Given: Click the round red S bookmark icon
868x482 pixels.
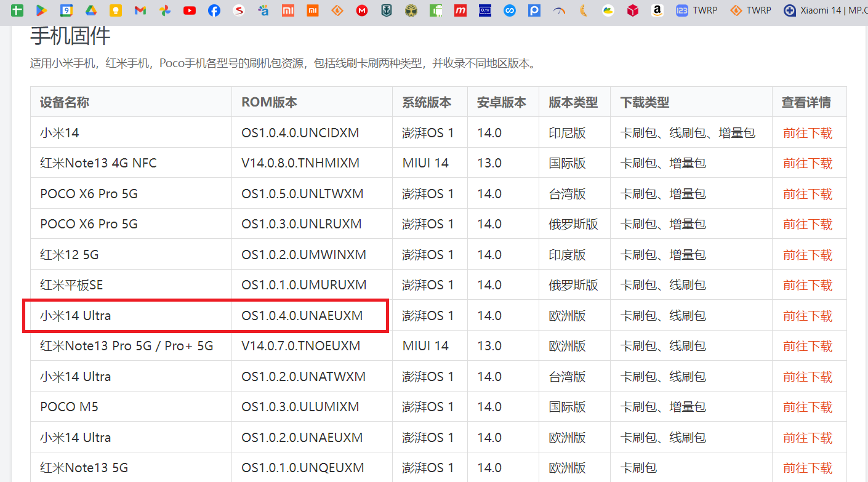Looking at the screenshot, I should tap(239, 10).
